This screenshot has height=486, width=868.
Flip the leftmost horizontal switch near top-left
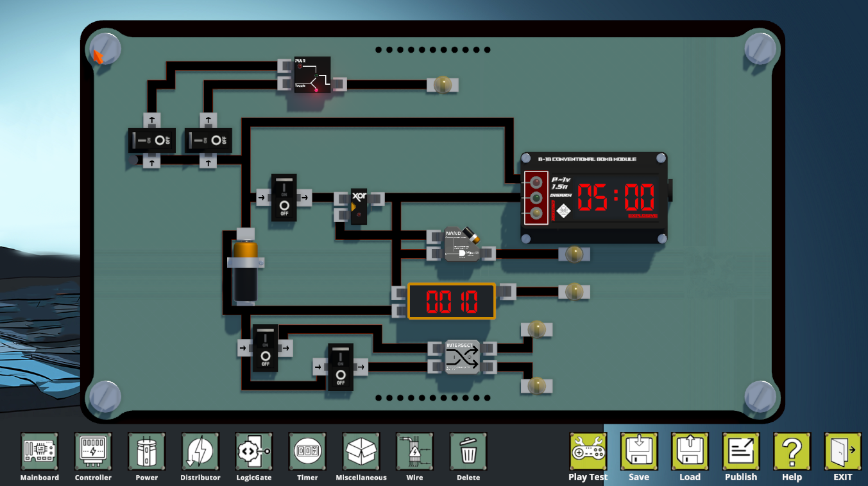point(151,140)
